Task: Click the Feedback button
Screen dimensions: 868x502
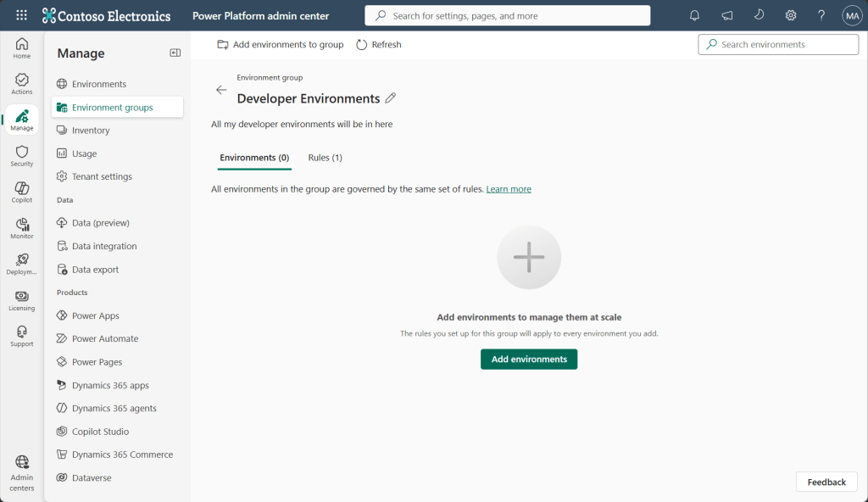Action: pos(826,482)
